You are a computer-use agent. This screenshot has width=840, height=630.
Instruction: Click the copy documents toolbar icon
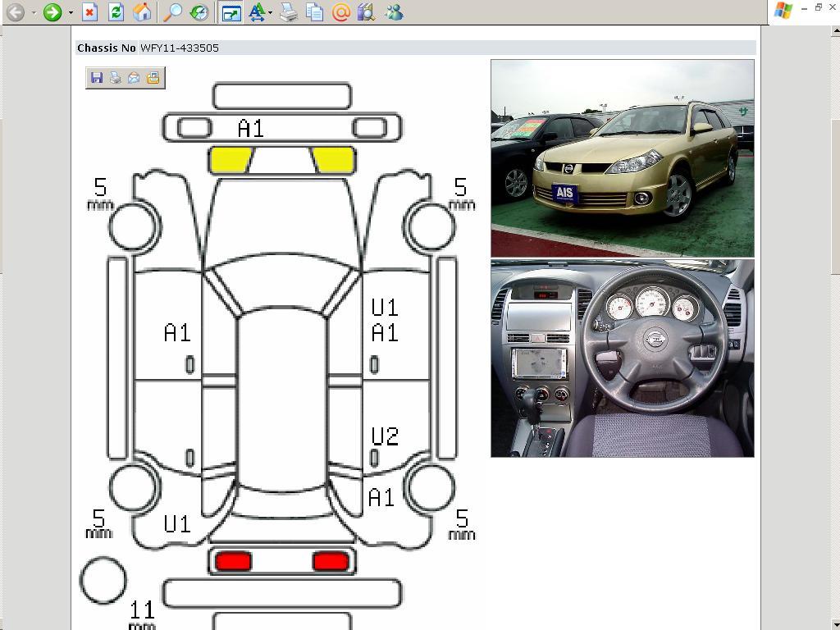pos(314,11)
